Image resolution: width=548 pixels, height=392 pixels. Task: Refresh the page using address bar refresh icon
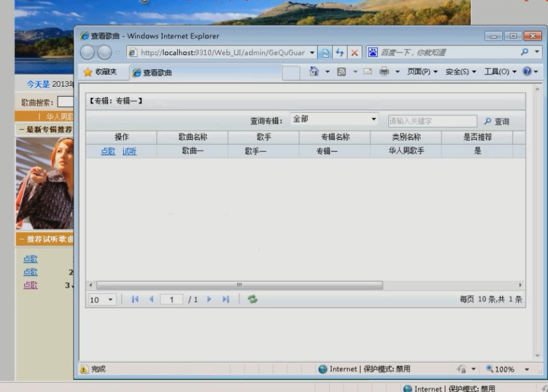click(340, 53)
